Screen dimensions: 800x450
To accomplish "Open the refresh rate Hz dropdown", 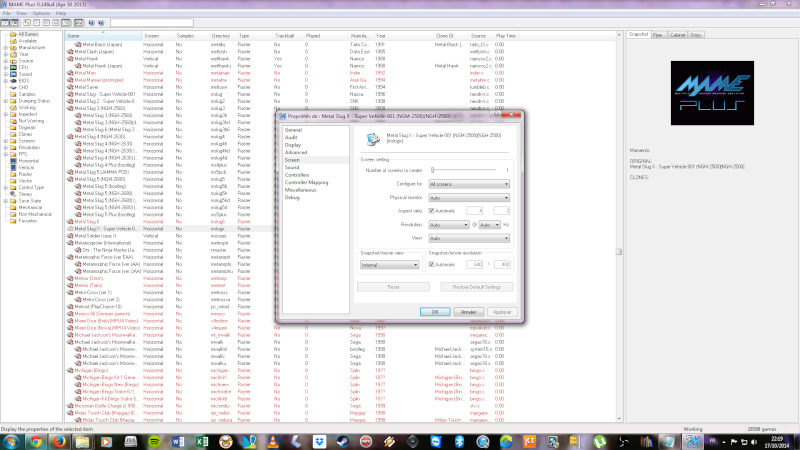I will (x=489, y=224).
